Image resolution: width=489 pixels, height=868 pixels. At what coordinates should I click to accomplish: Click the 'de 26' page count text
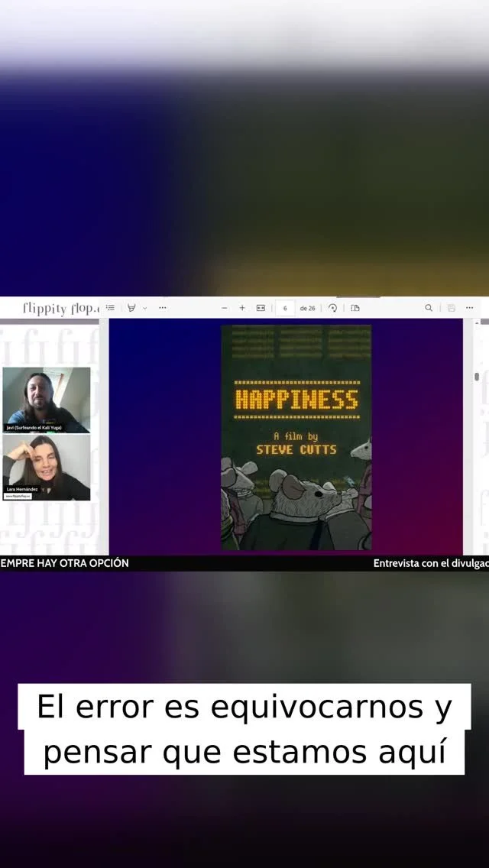(x=307, y=309)
